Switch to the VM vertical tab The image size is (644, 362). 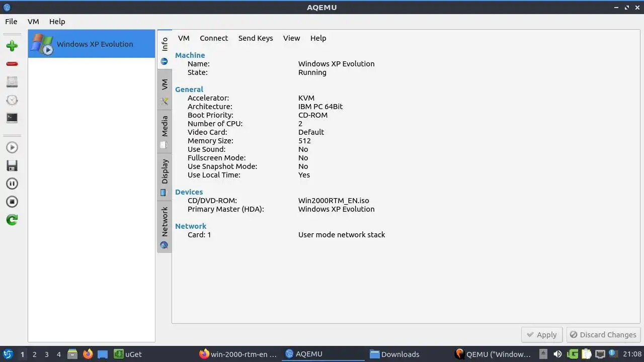tap(165, 90)
